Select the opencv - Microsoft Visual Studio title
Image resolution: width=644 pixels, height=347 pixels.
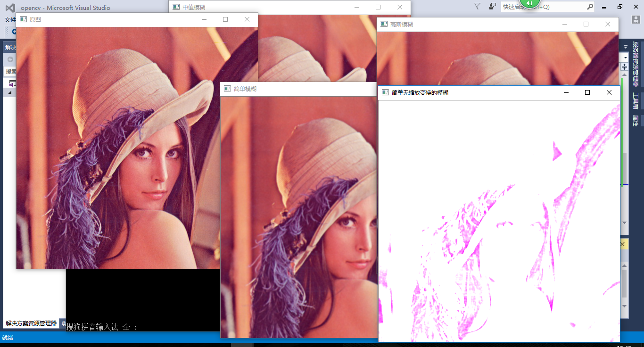(66, 8)
